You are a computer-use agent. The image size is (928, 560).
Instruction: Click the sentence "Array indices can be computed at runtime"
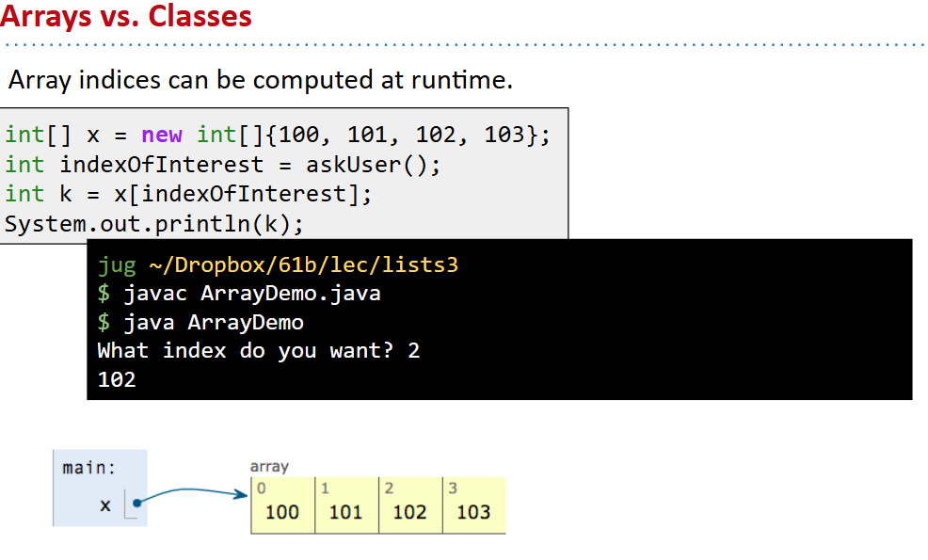point(260,80)
